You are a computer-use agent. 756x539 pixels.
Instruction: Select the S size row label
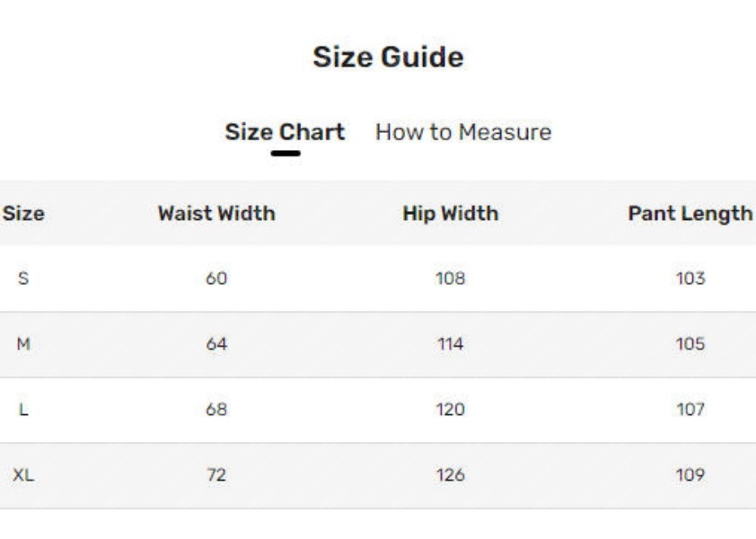23,278
